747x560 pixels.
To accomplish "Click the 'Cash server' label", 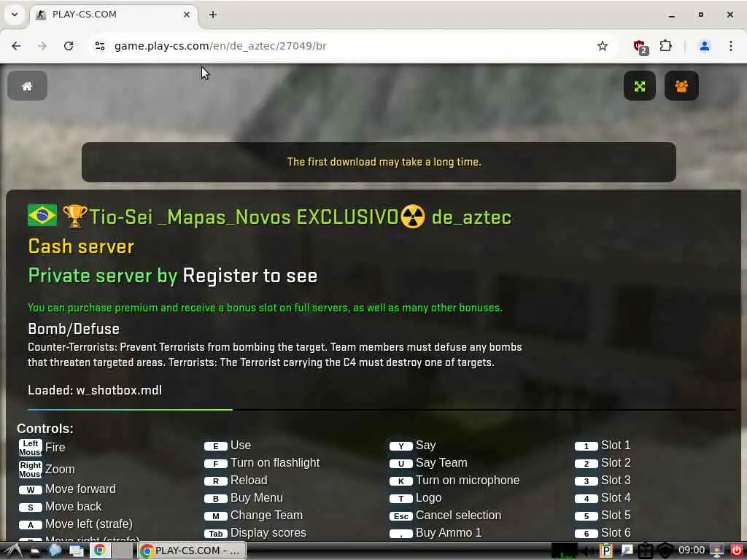I will 81,246.
